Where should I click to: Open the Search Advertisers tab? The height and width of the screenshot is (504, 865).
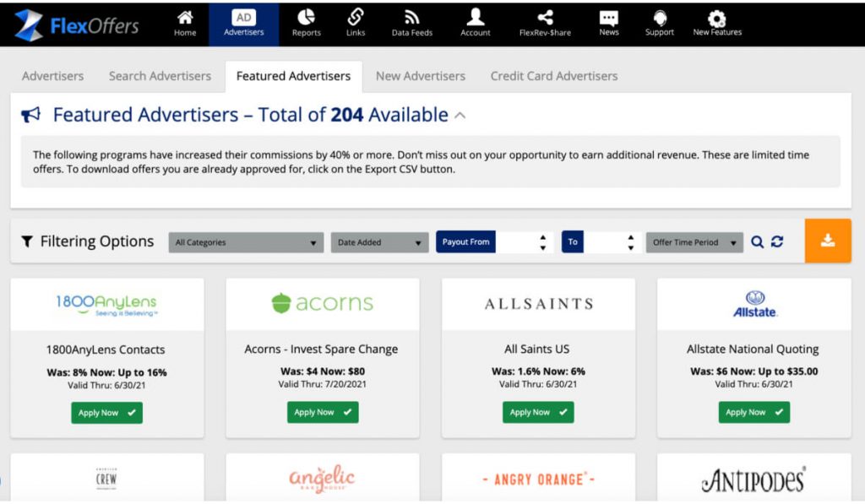(x=160, y=76)
